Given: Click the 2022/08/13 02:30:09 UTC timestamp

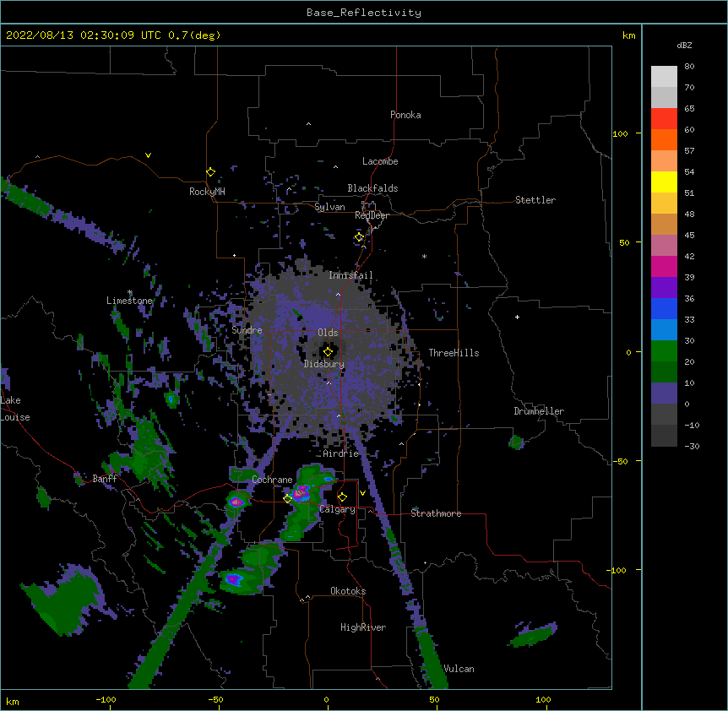Looking at the screenshot, I should (84, 35).
